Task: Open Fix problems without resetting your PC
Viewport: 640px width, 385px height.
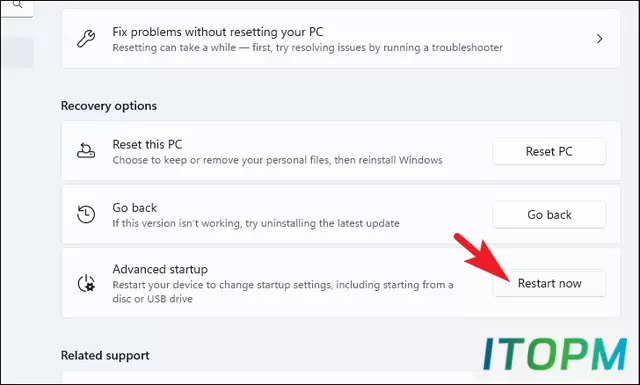Action: pyautogui.click(x=341, y=39)
